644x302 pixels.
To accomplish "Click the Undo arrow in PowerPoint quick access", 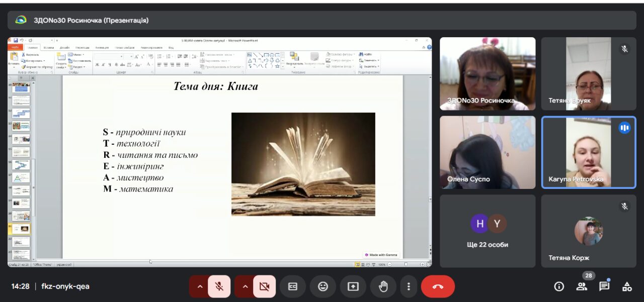I will click(22, 40).
